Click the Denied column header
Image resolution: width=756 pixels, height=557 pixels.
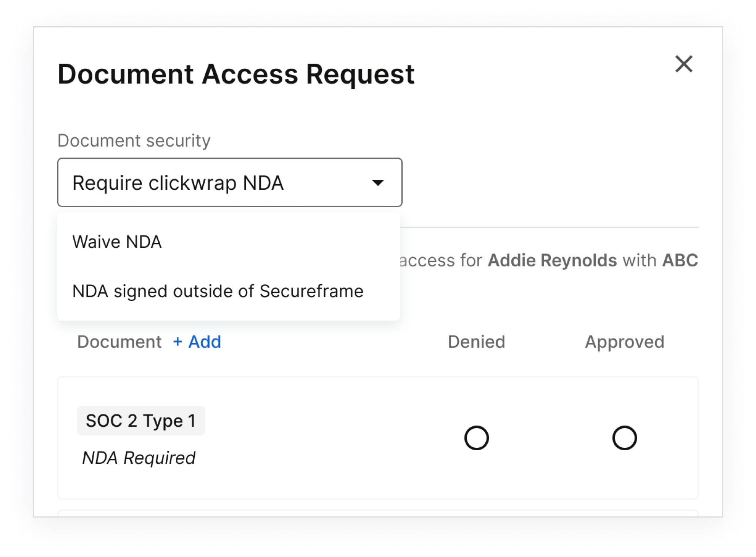476,342
